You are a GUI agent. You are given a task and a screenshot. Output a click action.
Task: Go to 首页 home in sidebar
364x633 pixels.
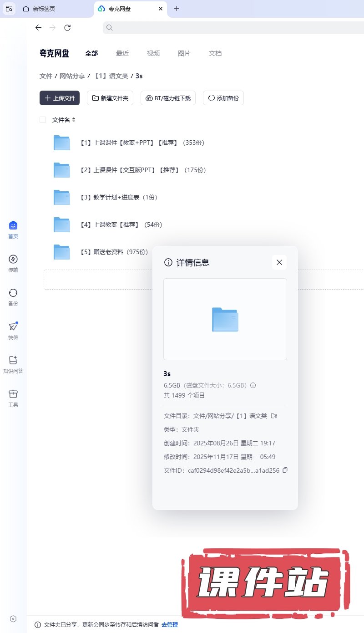coord(13,226)
